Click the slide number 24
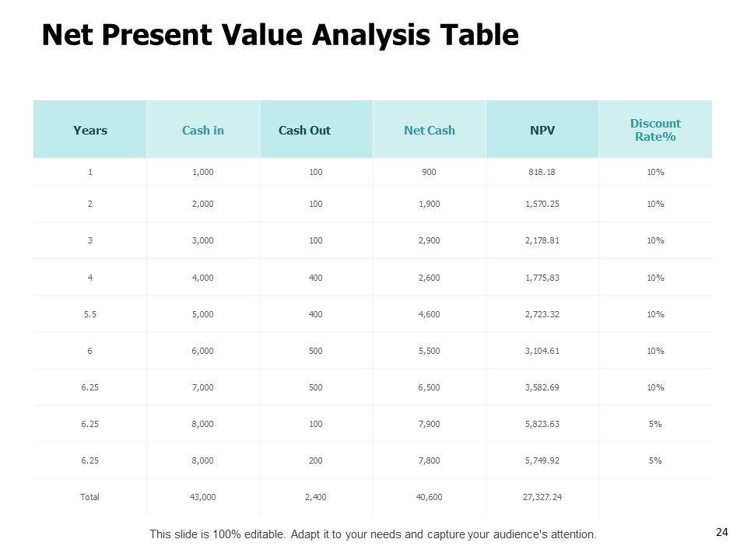This screenshot has height=560, width=747. coord(721,532)
